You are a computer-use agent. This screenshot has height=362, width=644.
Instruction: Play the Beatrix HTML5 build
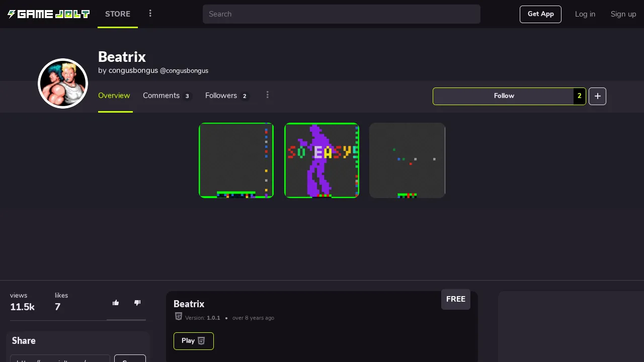[x=194, y=341]
